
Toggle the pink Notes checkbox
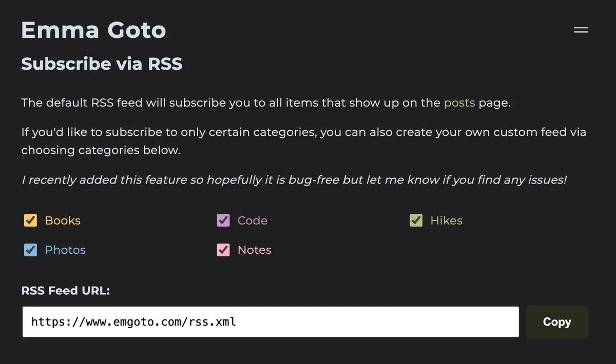click(x=223, y=250)
